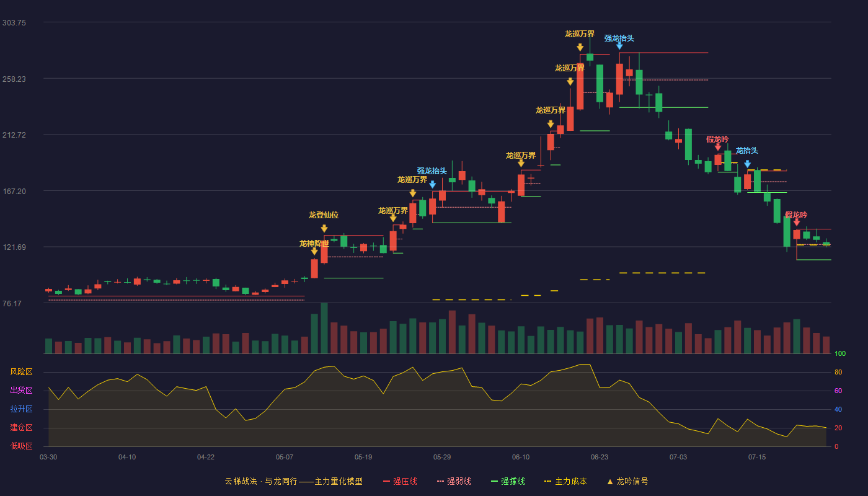Click the 低吸区 zone label

21,446
